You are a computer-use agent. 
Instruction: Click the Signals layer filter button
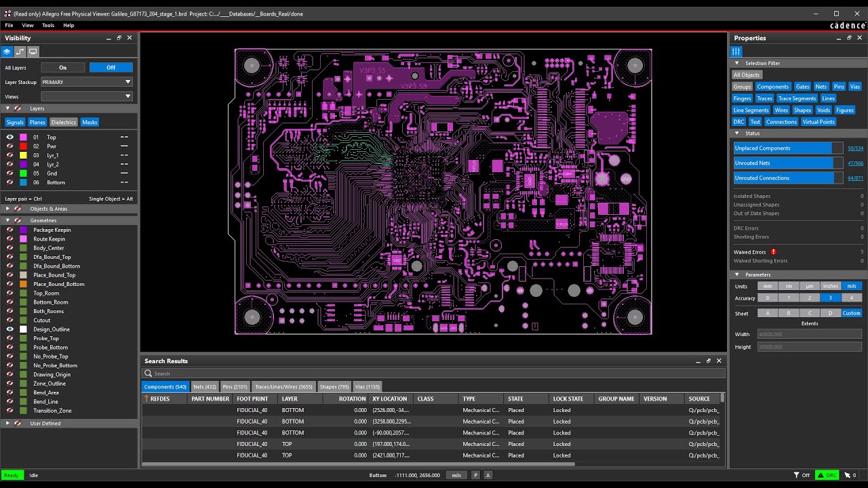[x=15, y=122]
